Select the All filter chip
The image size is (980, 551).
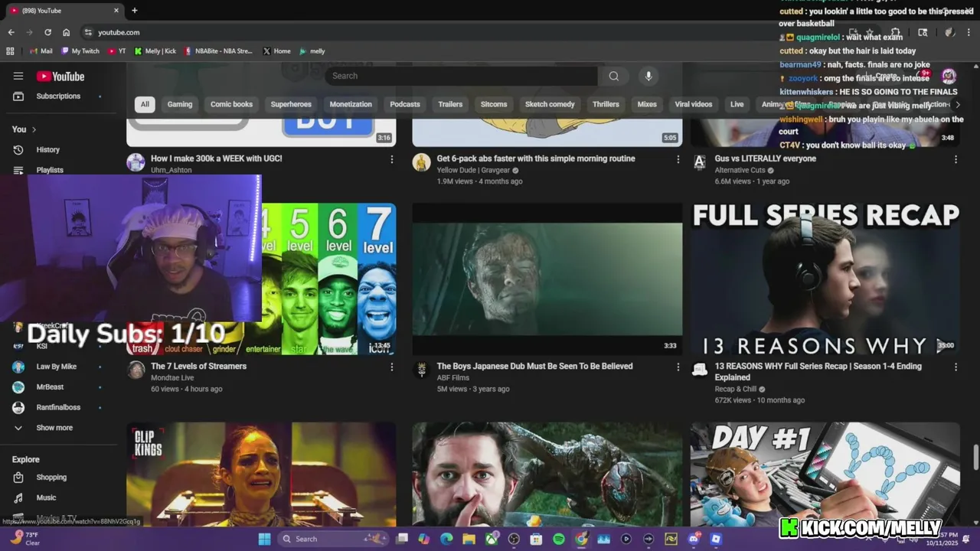click(145, 104)
